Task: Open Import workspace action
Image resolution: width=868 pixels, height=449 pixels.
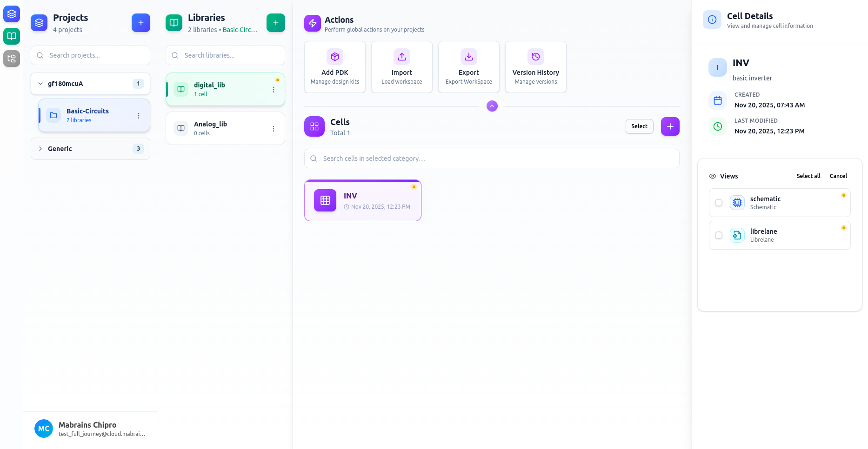Action: pos(401,67)
